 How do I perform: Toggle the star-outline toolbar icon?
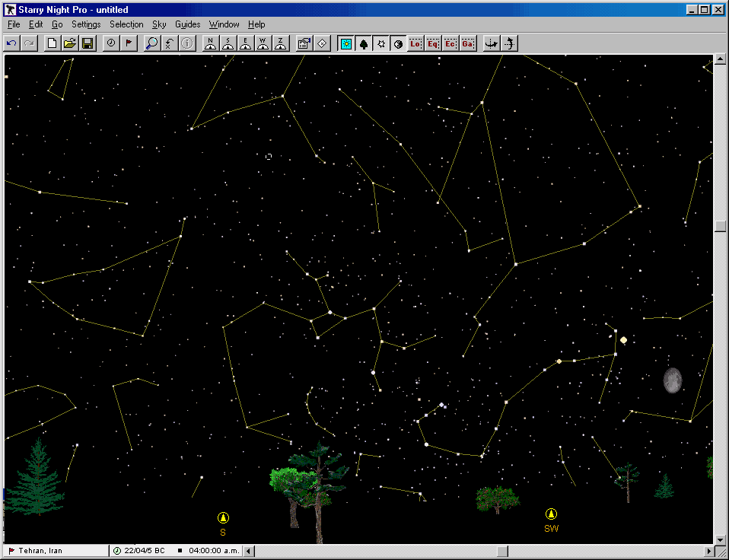(381, 43)
